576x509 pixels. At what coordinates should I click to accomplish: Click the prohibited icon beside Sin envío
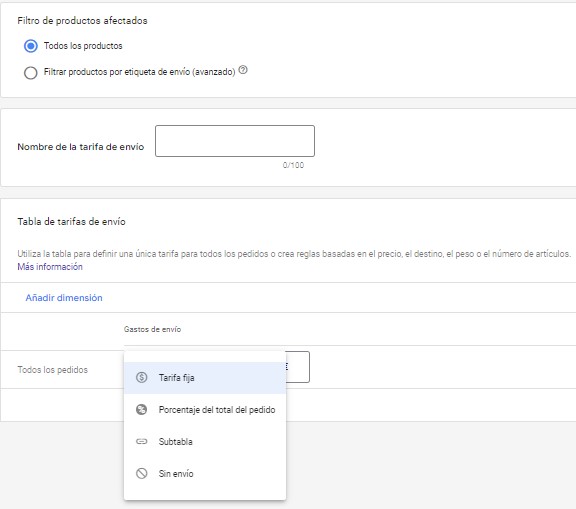141,473
